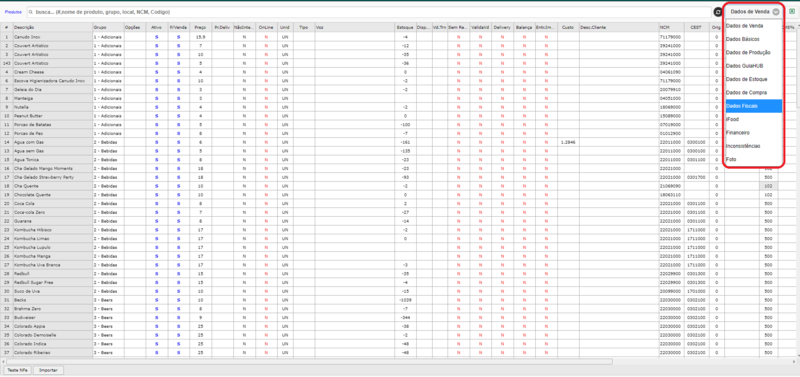Select the Cream Cheese row description

[53, 72]
